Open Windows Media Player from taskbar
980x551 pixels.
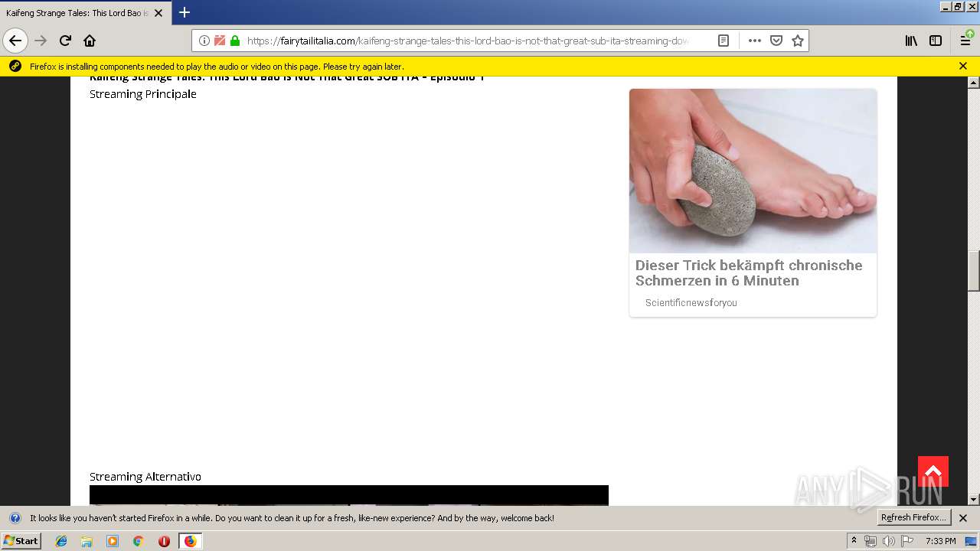coord(113,541)
